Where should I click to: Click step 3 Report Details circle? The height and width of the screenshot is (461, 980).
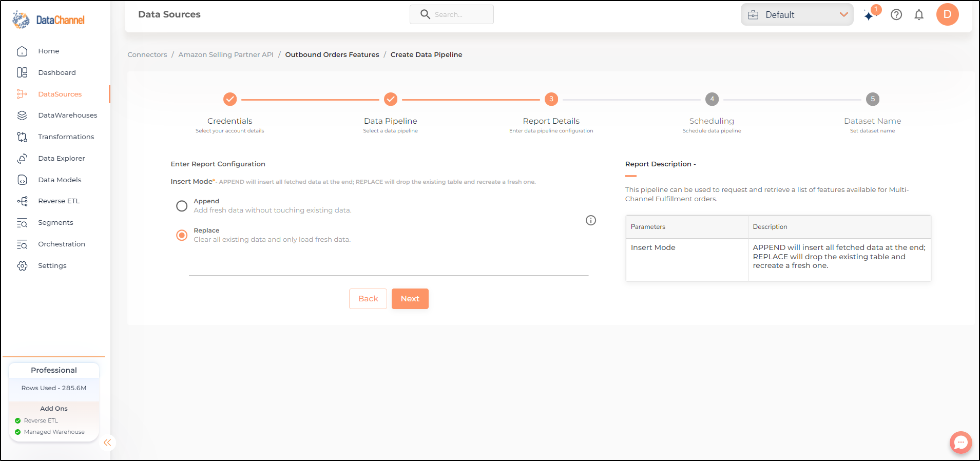pyautogui.click(x=551, y=99)
